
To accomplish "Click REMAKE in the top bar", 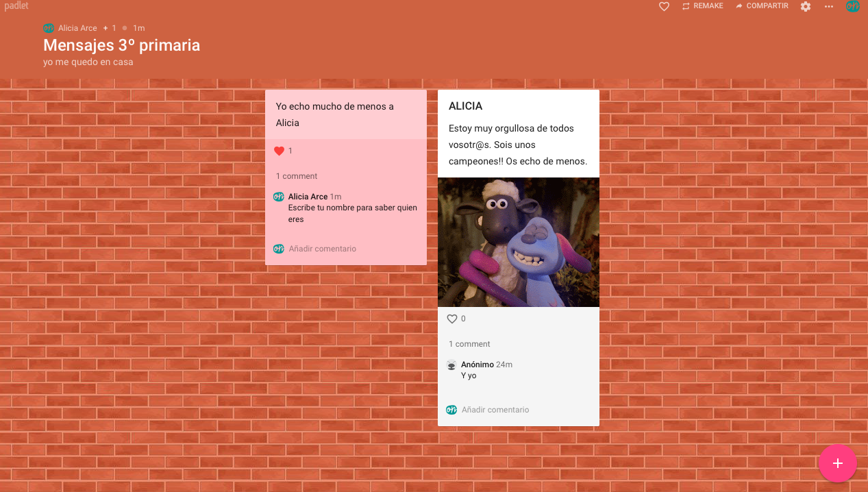I will tap(702, 6).
